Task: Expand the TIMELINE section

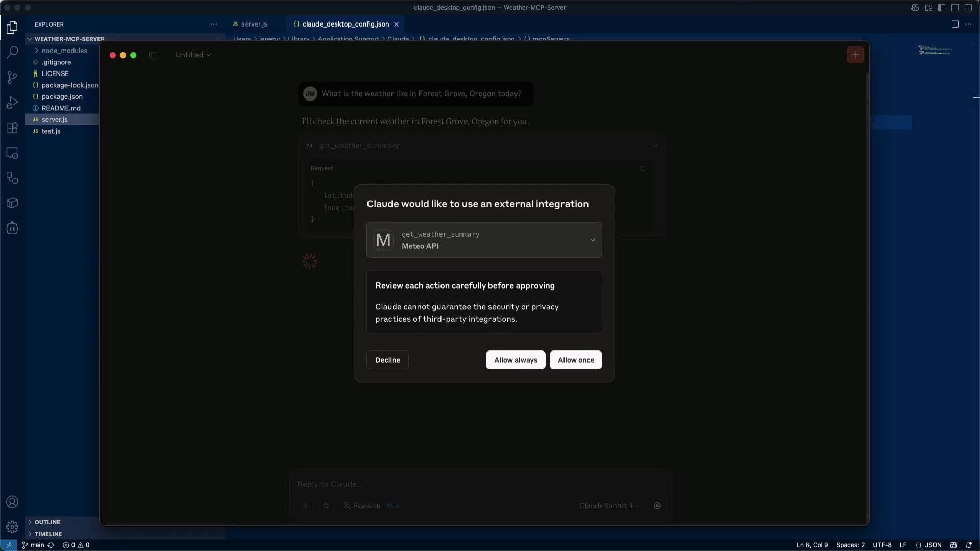Action: click(48, 534)
